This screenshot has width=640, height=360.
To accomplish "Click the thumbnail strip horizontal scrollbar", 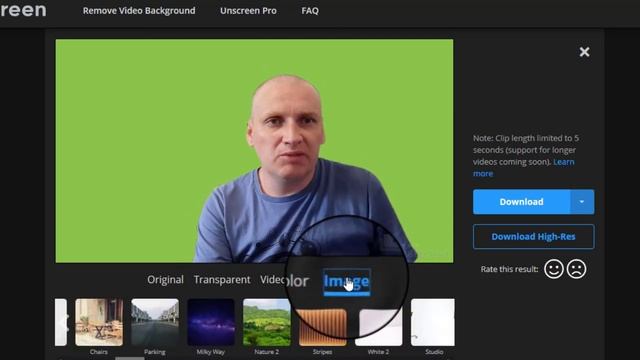I will [130, 358].
